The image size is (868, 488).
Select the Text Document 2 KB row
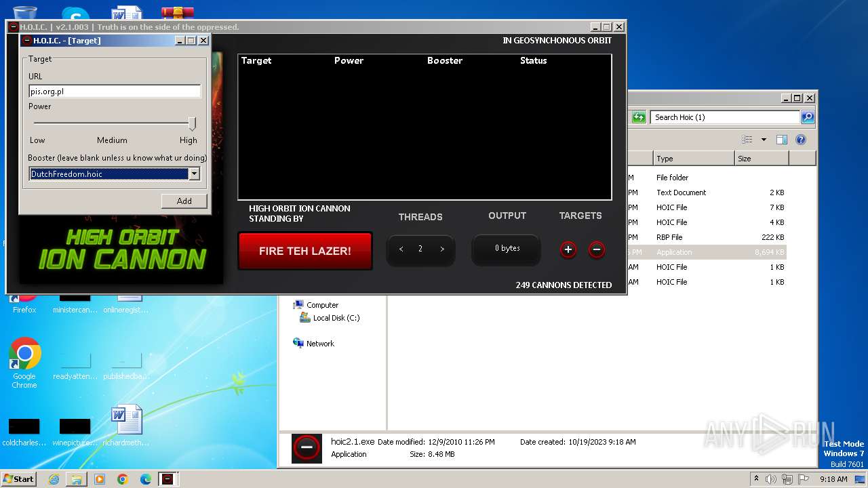pos(707,192)
